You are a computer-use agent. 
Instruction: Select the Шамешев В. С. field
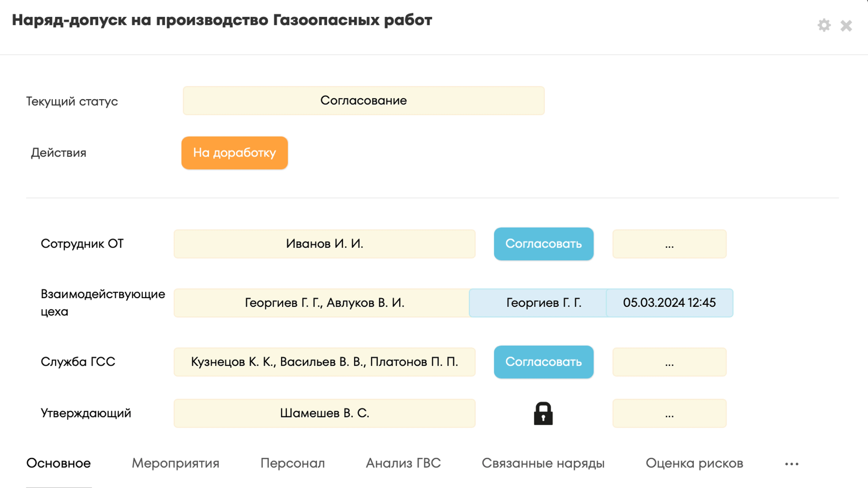pyautogui.click(x=325, y=413)
